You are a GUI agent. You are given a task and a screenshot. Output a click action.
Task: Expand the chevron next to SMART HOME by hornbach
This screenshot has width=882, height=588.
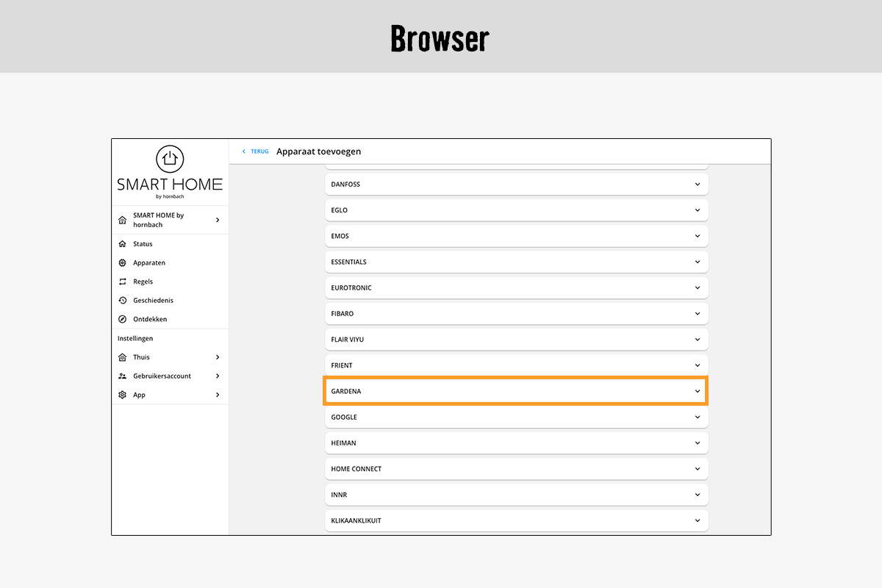tap(218, 220)
